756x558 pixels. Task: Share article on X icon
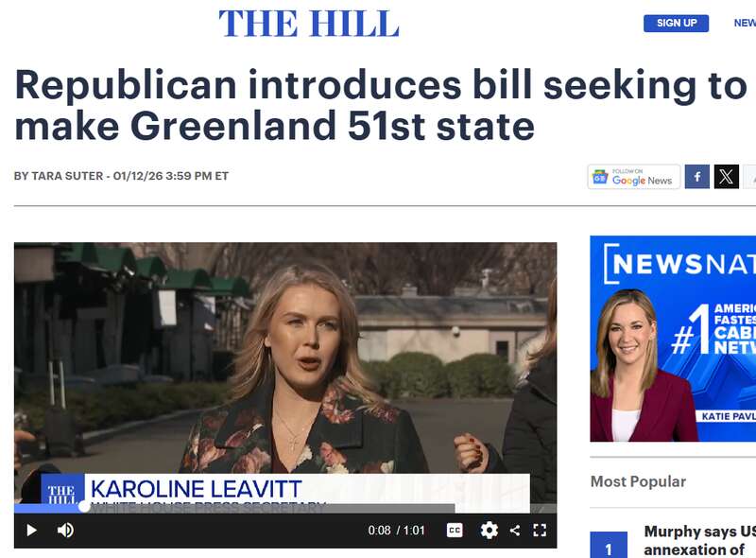726,177
